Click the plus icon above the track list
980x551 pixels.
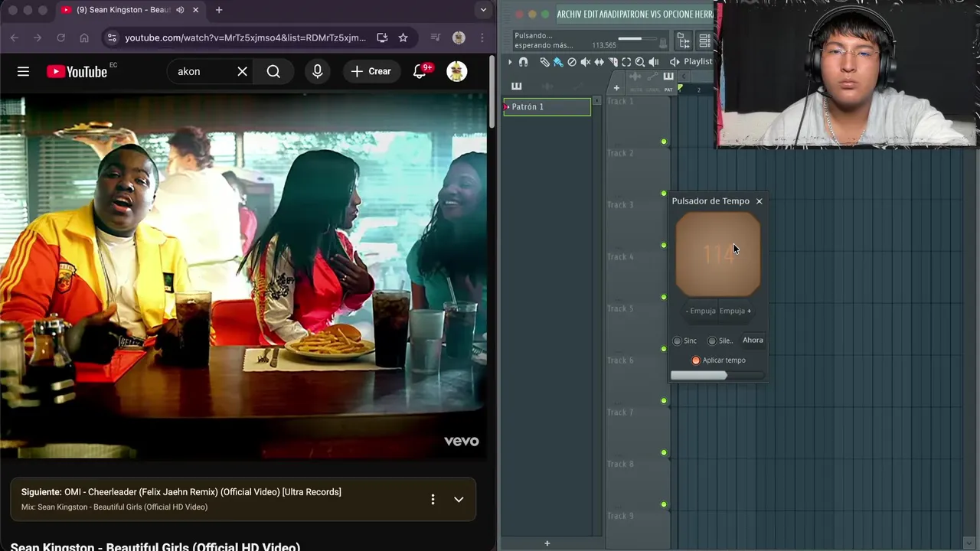coord(616,87)
